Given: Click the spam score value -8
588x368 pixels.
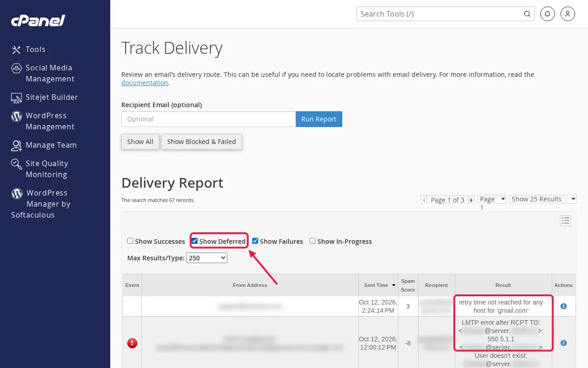Looking at the screenshot, I should [x=408, y=343].
